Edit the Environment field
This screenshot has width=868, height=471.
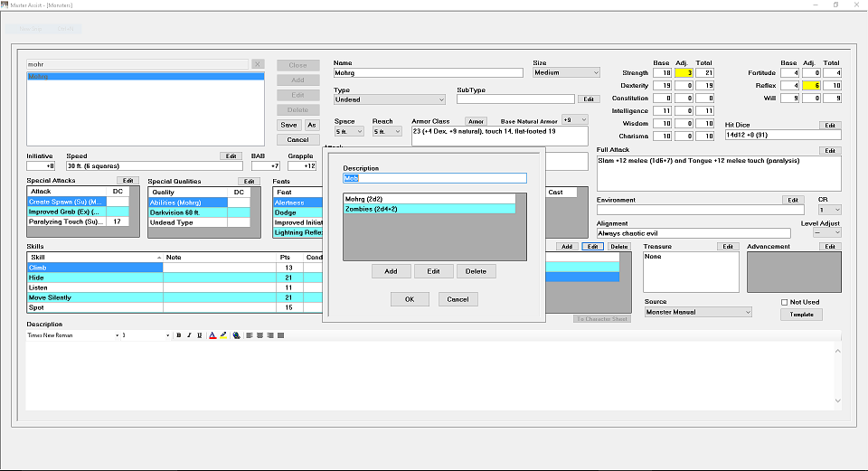793,200
